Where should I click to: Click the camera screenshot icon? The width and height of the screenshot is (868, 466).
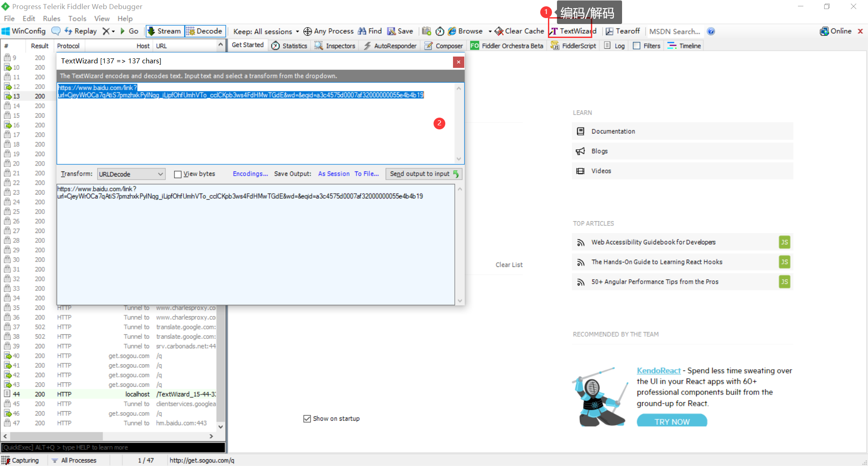click(426, 31)
